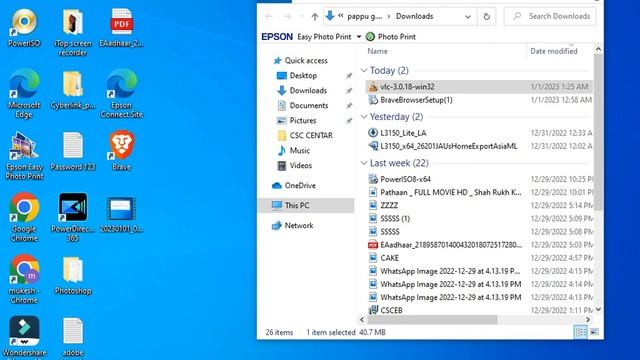
Task: Click the vertical scrollbar of file list
Action: point(598,133)
